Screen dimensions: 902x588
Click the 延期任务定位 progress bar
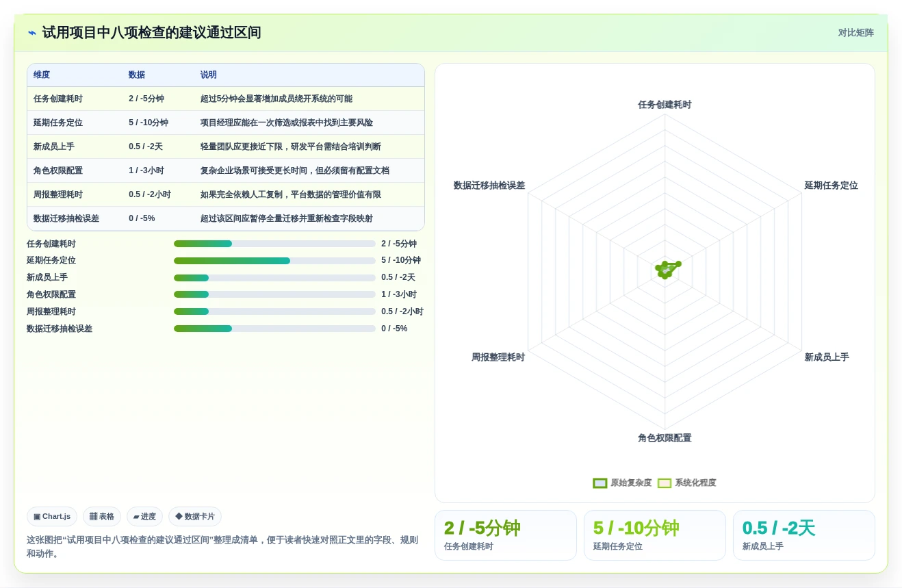tap(274, 261)
